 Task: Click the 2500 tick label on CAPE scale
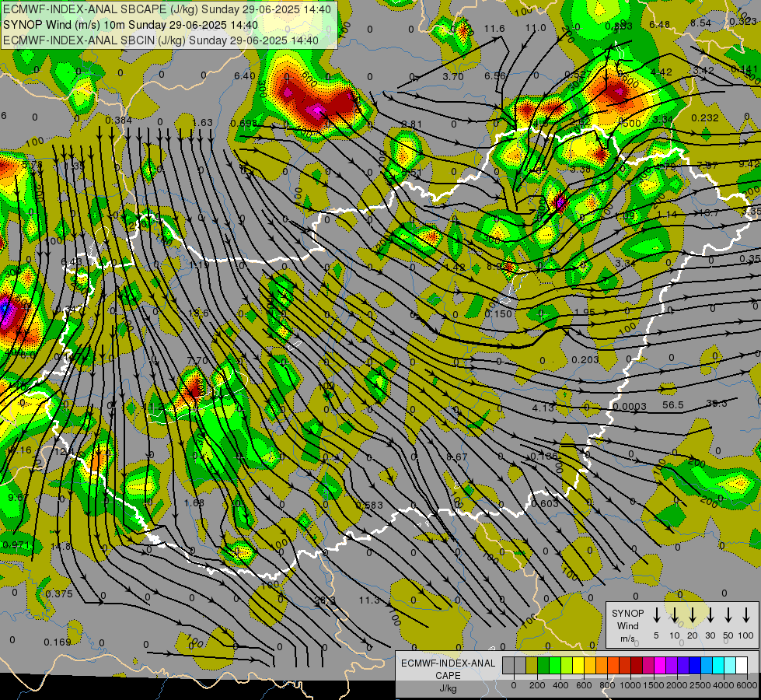click(x=700, y=685)
